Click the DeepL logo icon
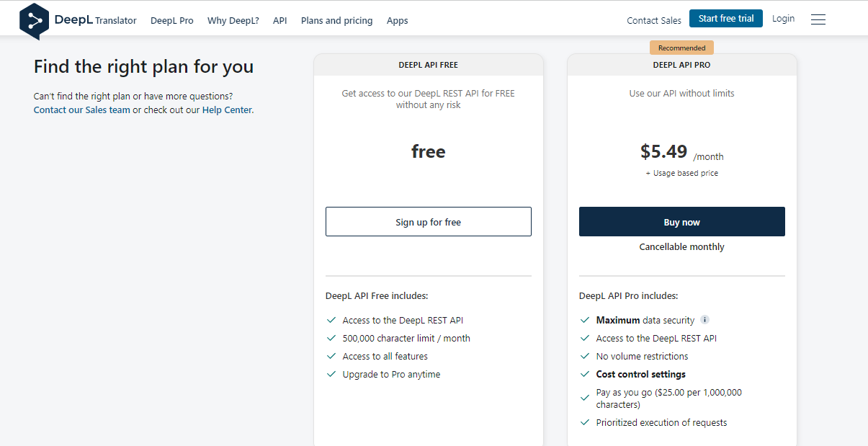Image resolution: width=868 pixels, height=446 pixels. point(34,20)
